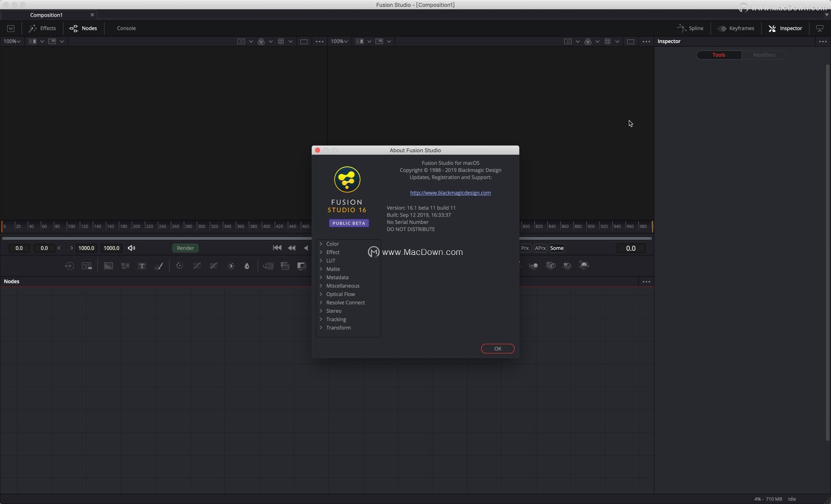Select the Paint brush tool icon
Image resolution: width=831 pixels, height=504 pixels.
pyautogui.click(x=159, y=266)
